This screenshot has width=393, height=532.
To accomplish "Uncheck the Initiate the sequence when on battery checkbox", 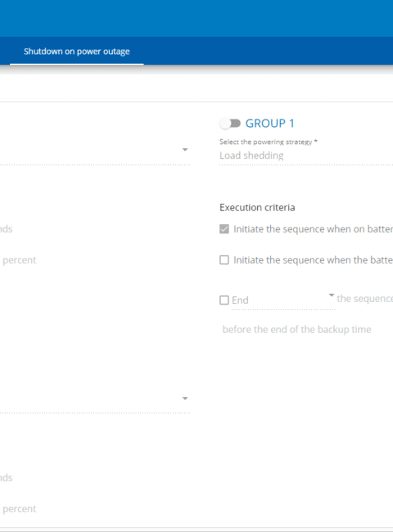I will (224, 229).
